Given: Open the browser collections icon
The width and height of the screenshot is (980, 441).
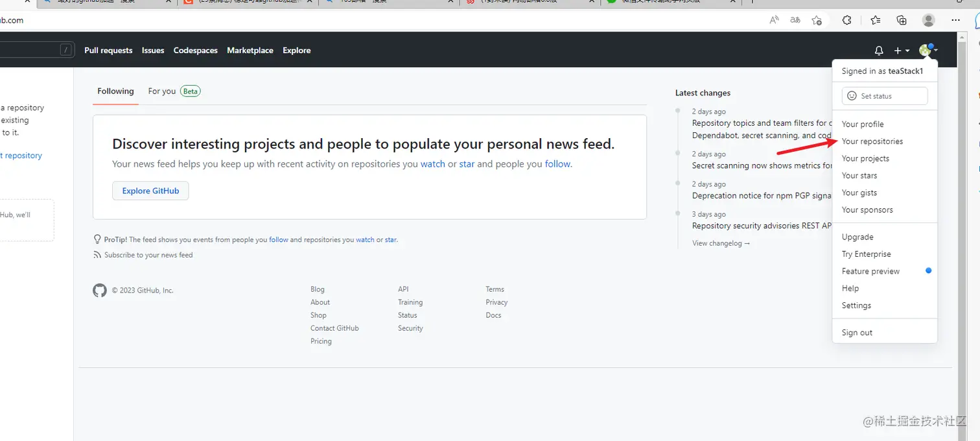Looking at the screenshot, I should point(902,20).
